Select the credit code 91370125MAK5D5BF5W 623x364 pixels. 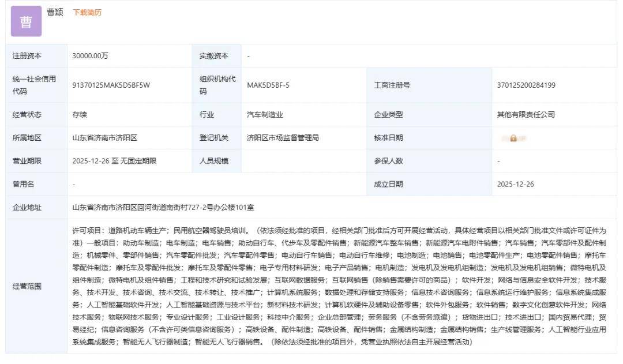point(111,85)
